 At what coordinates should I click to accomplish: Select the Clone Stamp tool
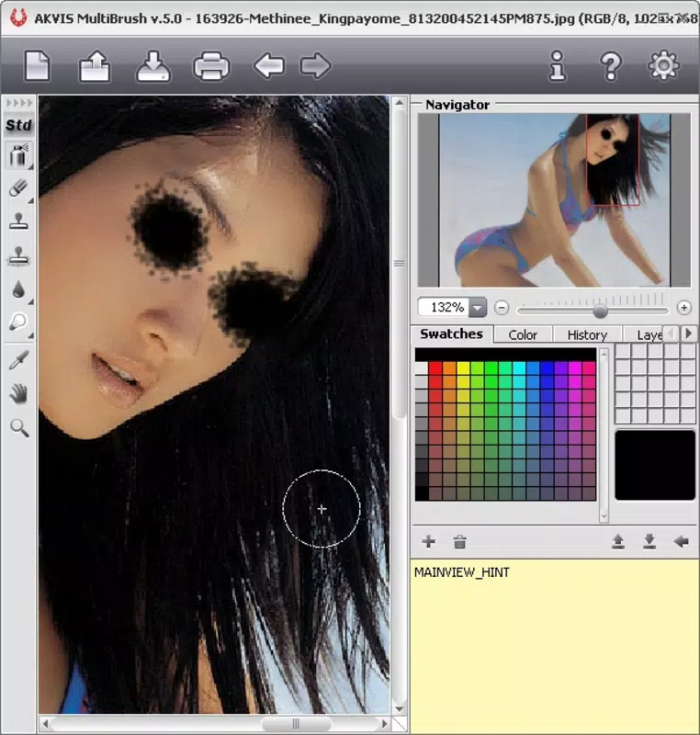(x=18, y=220)
